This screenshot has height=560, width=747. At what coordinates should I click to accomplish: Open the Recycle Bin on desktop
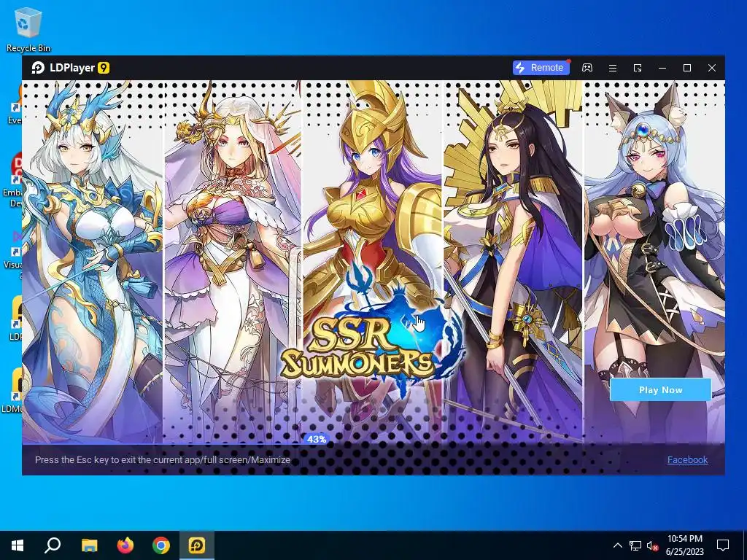pos(28,29)
